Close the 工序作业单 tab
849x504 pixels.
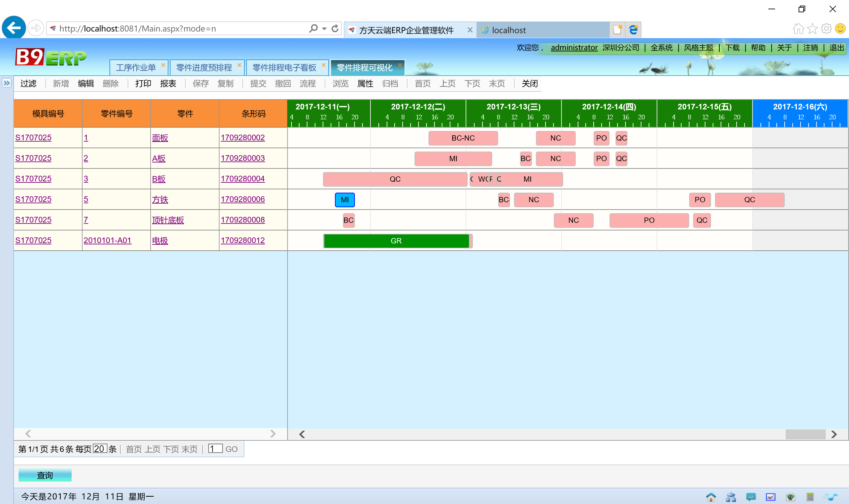click(x=163, y=65)
